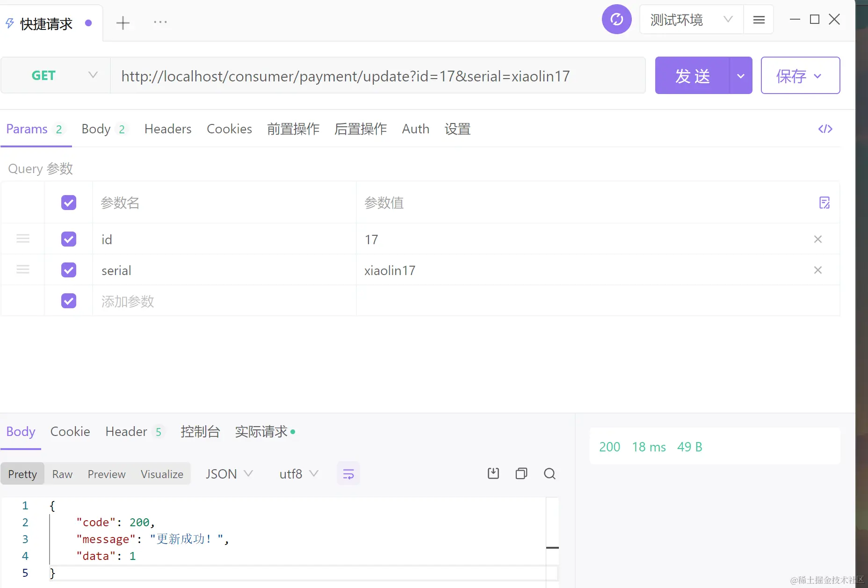The height and width of the screenshot is (588, 868).
Task: Click the request URL input field
Action: pos(378,75)
